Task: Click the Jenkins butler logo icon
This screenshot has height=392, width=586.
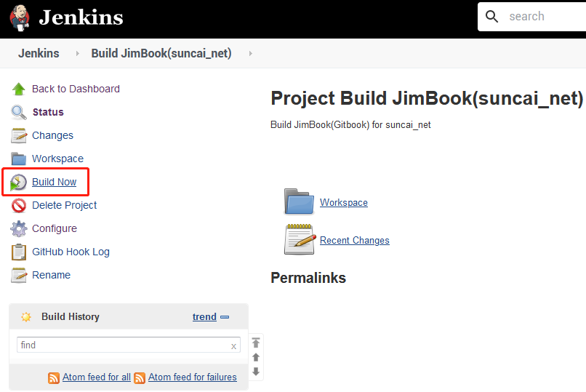Action: click(x=20, y=17)
